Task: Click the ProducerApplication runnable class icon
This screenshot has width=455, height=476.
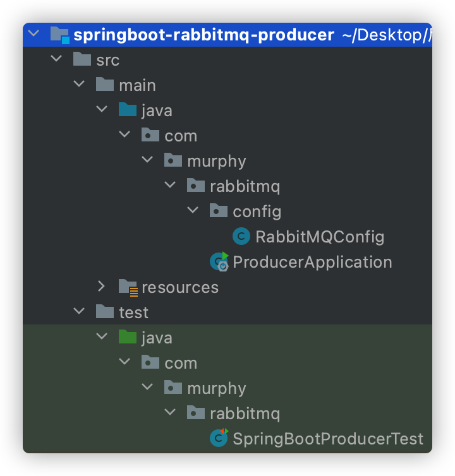Action: (x=219, y=262)
